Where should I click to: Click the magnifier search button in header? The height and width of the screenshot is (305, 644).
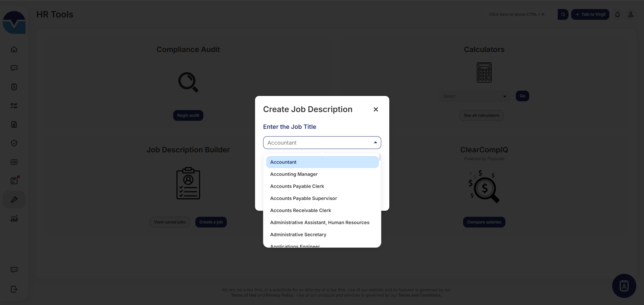pyautogui.click(x=563, y=14)
